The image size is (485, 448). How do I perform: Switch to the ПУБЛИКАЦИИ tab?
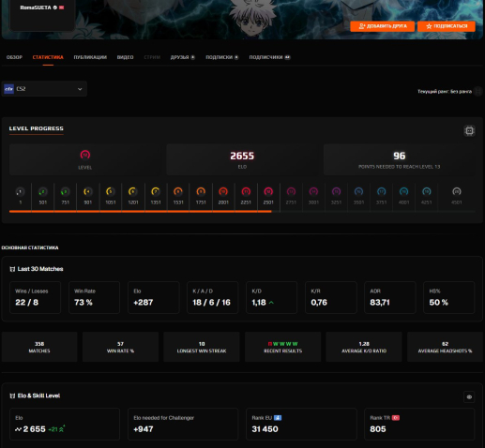click(x=90, y=57)
